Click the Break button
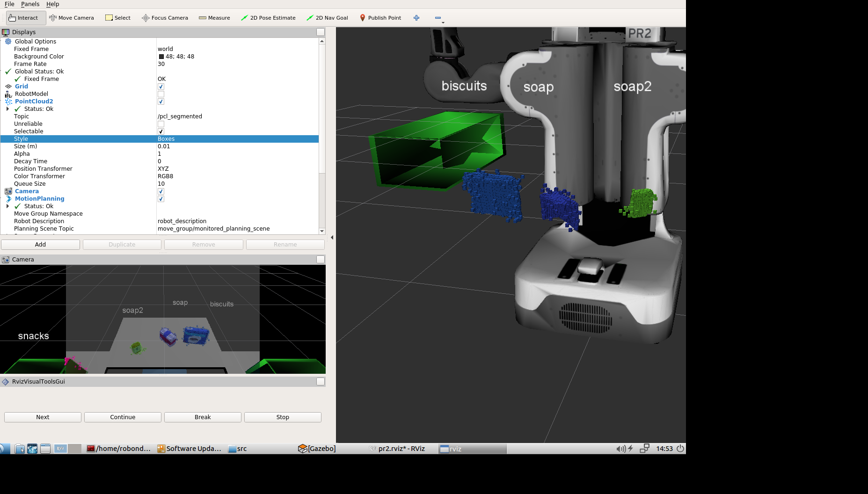 click(203, 417)
